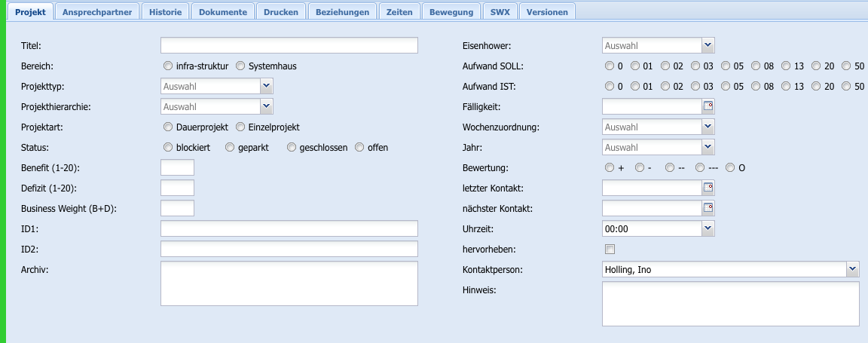
Task: Open the Uhrzeit time dropdown
Action: coord(708,228)
